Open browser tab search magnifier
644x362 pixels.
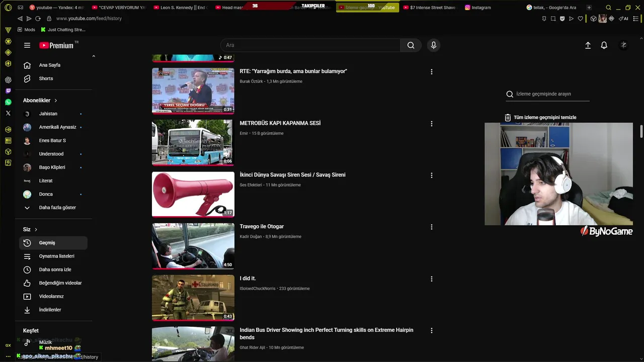(x=608, y=8)
